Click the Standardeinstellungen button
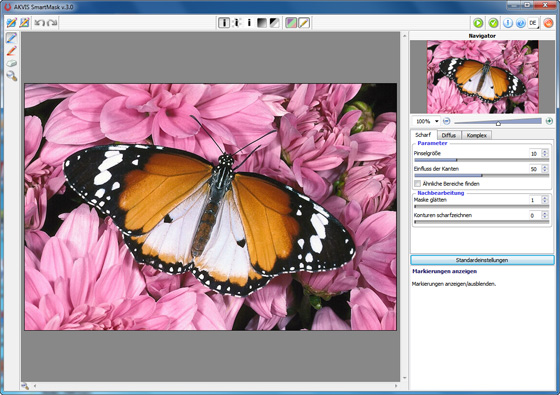Screen dimensions: 560x395 (482, 260)
